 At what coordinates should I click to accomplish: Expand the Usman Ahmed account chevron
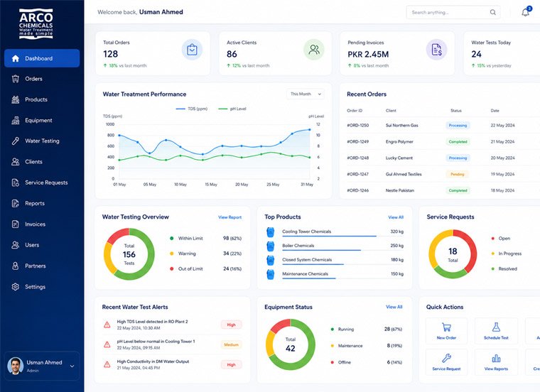click(x=72, y=366)
